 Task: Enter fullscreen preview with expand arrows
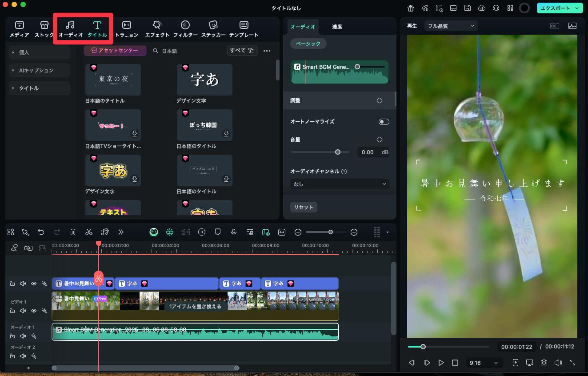tap(572, 363)
